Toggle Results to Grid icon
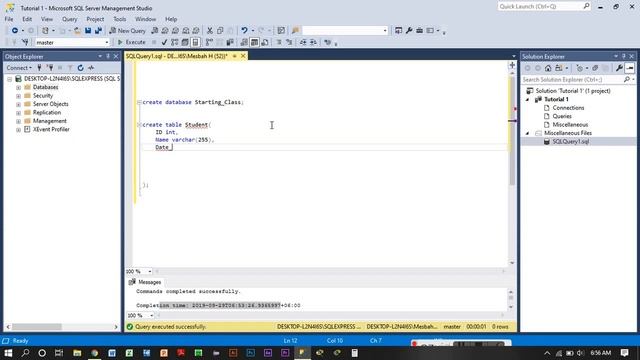This screenshot has height=360, width=640. (x=254, y=42)
